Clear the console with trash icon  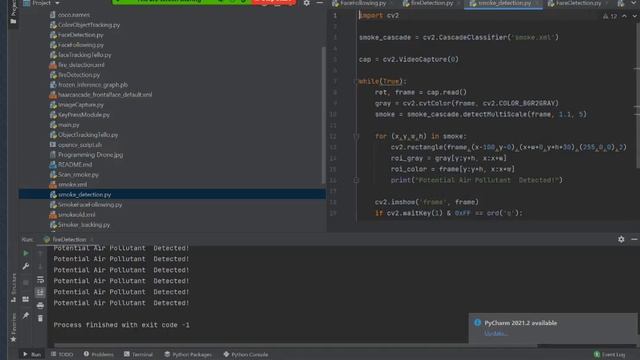pyautogui.click(x=40, y=318)
